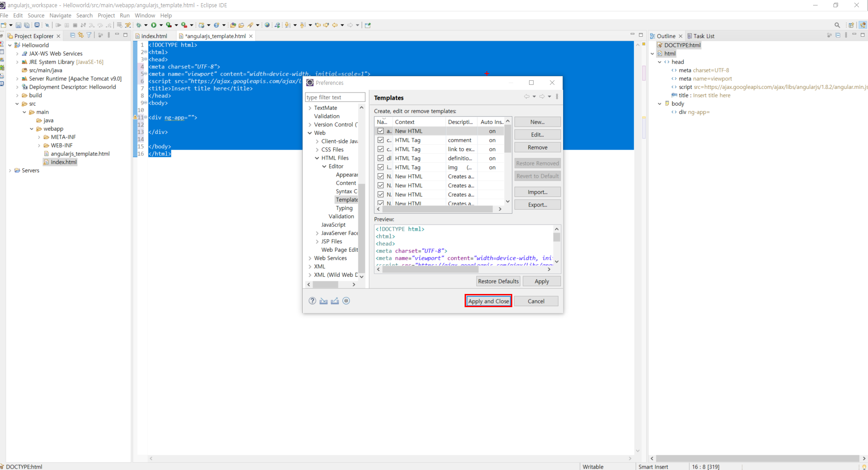Uncheck the definitio... template checkbox
This screenshot has width=868, height=470.
coord(381,158)
